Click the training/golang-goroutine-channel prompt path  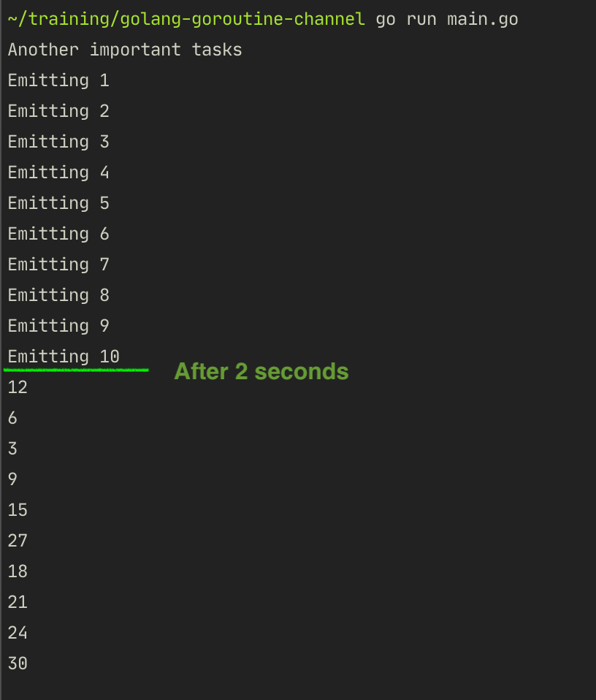[x=186, y=19]
